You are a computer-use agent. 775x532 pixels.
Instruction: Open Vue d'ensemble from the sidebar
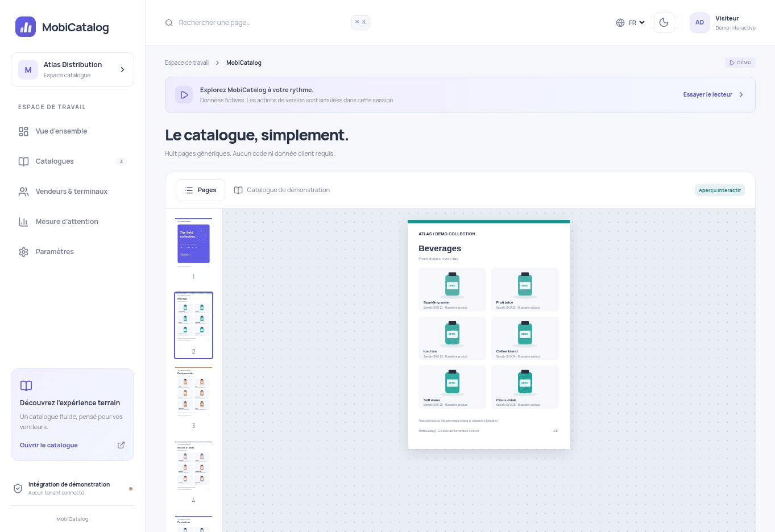(72, 131)
